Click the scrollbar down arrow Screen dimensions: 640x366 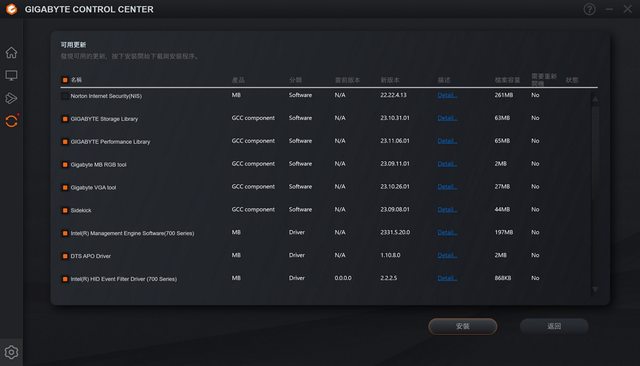point(595,289)
